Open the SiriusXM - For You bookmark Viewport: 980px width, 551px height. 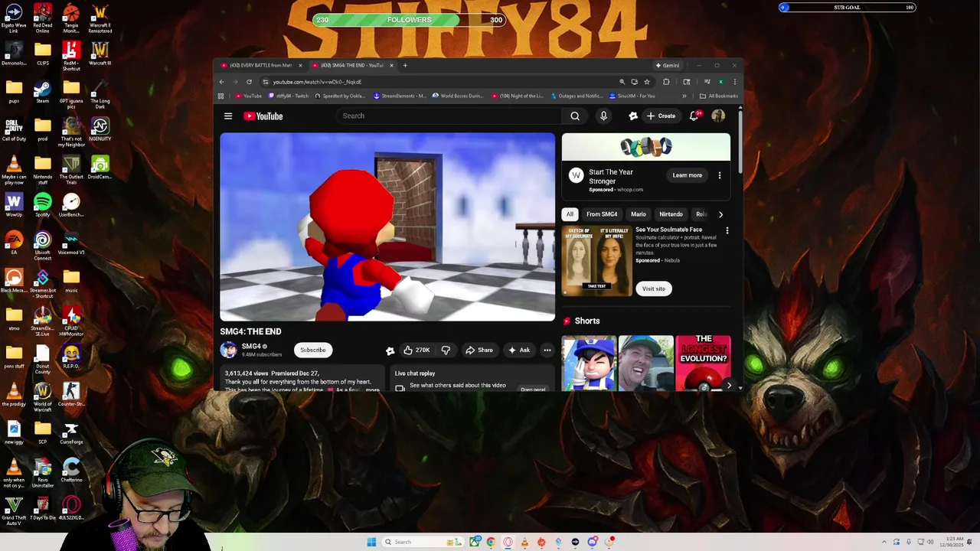click(x=632, y=96)
